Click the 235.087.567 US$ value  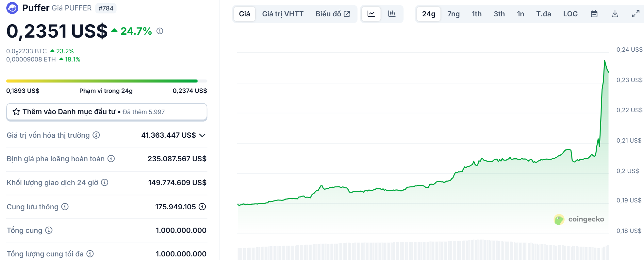pos(177,159)
